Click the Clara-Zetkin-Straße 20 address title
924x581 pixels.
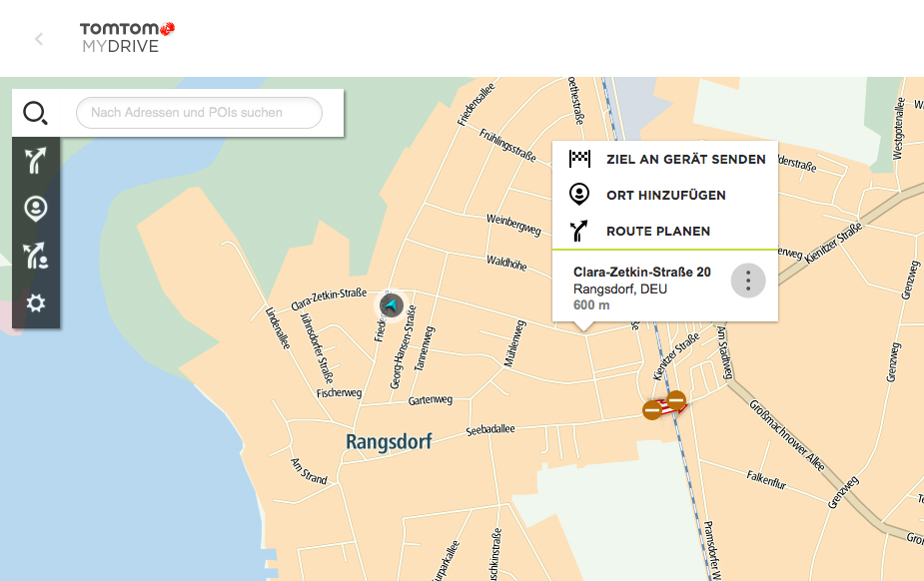point(641,272)
